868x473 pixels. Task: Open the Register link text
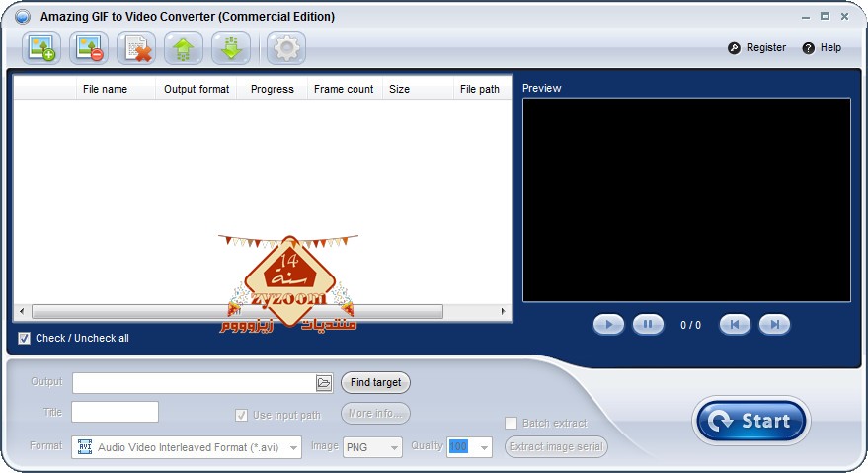[x=766, y=48]
